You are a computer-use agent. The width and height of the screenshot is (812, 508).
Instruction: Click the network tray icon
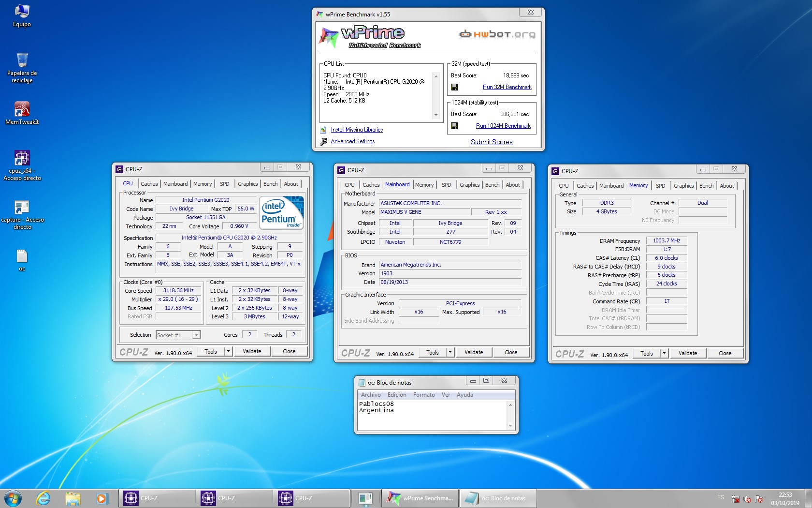coord(736,499)
